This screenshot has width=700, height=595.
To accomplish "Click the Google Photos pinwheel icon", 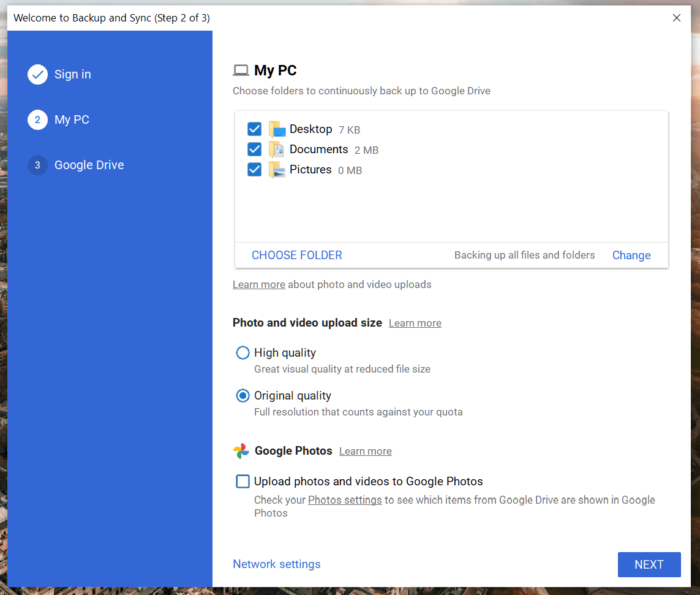I will click(241, 451).
